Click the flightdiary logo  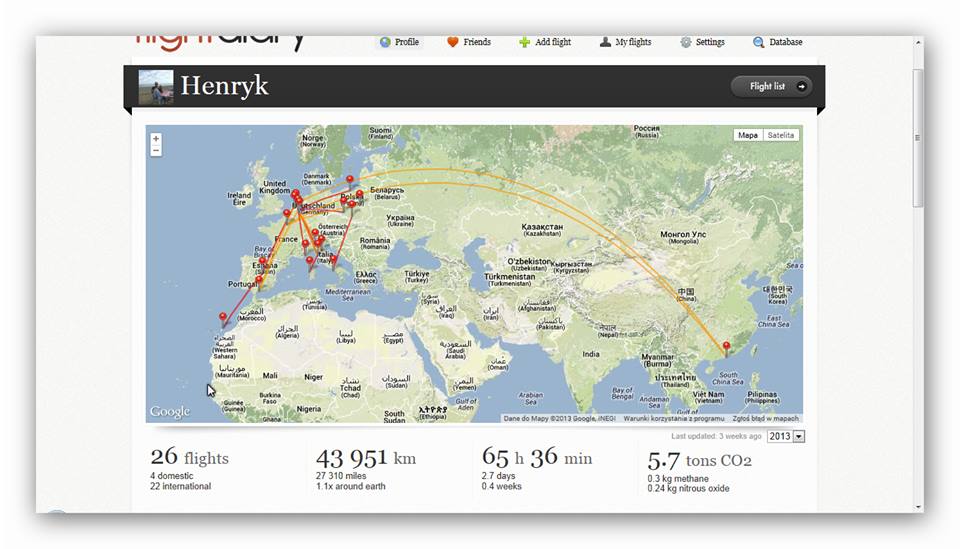click(x=220, y=42)
